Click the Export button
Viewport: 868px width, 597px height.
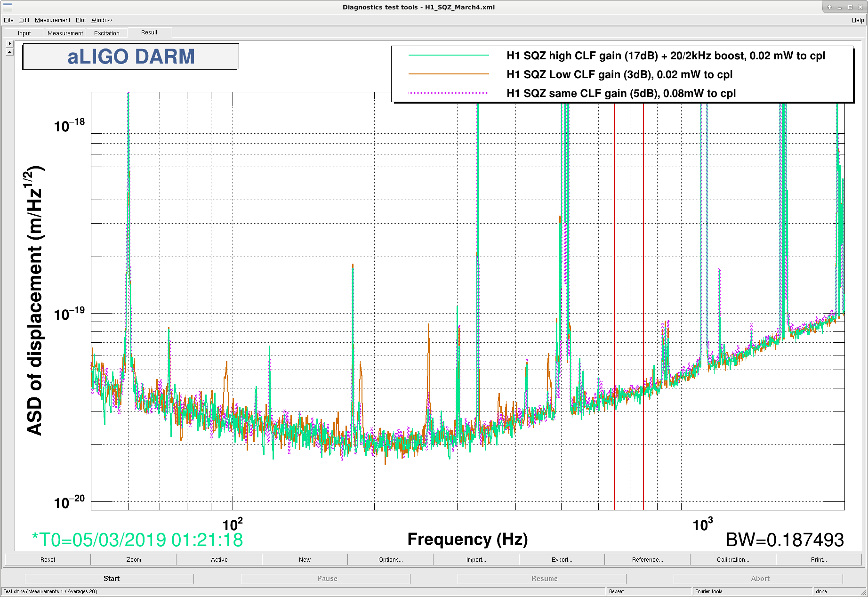[x=562, y=560]
